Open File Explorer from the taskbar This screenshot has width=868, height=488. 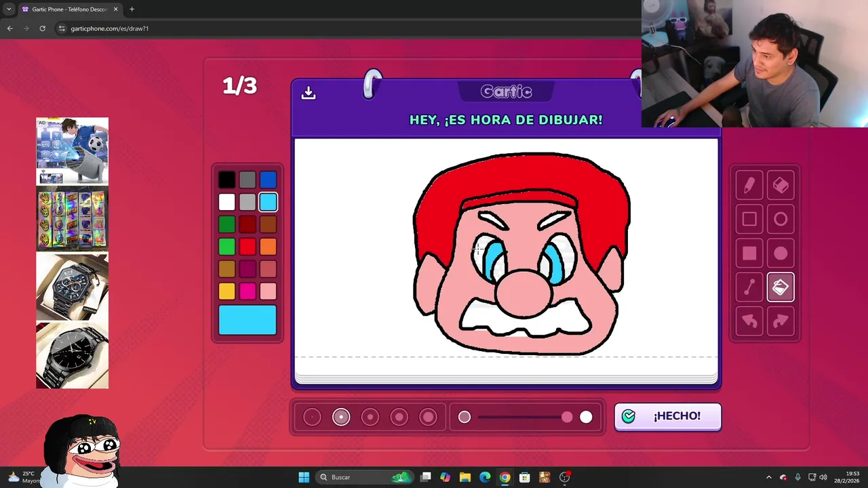click(x=465, y=477)
